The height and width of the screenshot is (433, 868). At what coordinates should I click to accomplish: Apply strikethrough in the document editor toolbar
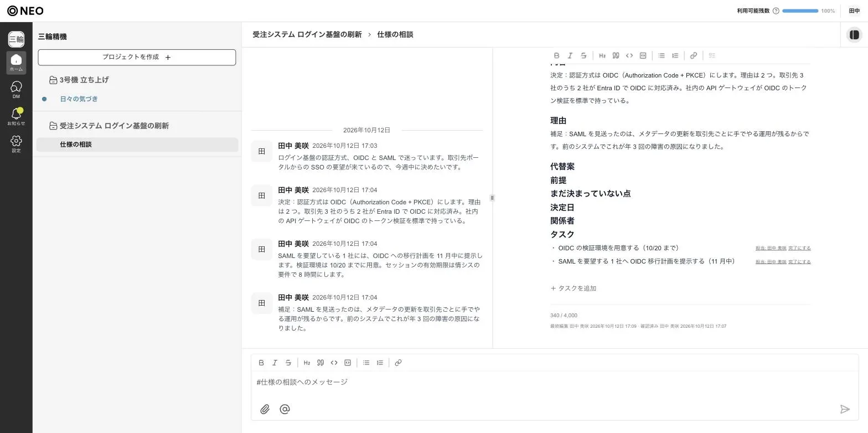click(583, 55)
